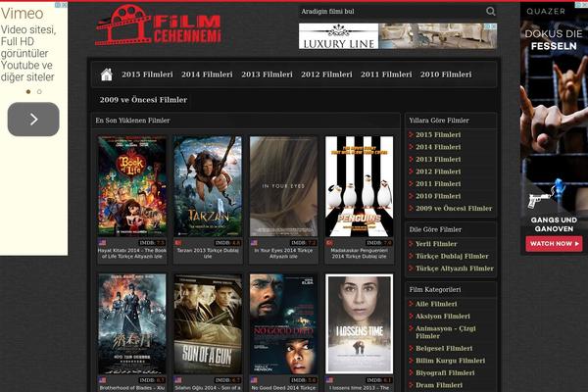Open 2013 Filmleri link in sidebar
The height and width of the screenshot is (392, 588).
click(x=438, y=160)
